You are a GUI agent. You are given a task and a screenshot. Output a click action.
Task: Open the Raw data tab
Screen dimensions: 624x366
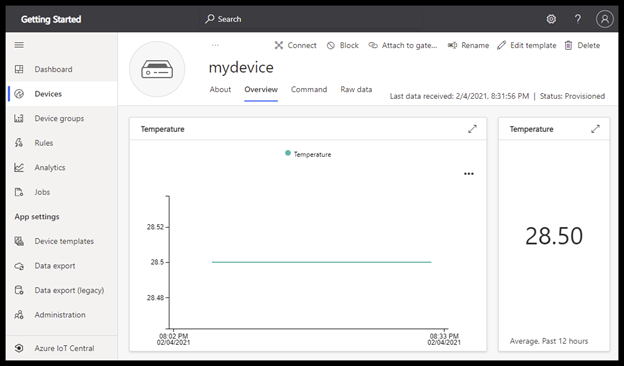click(356, 90)
